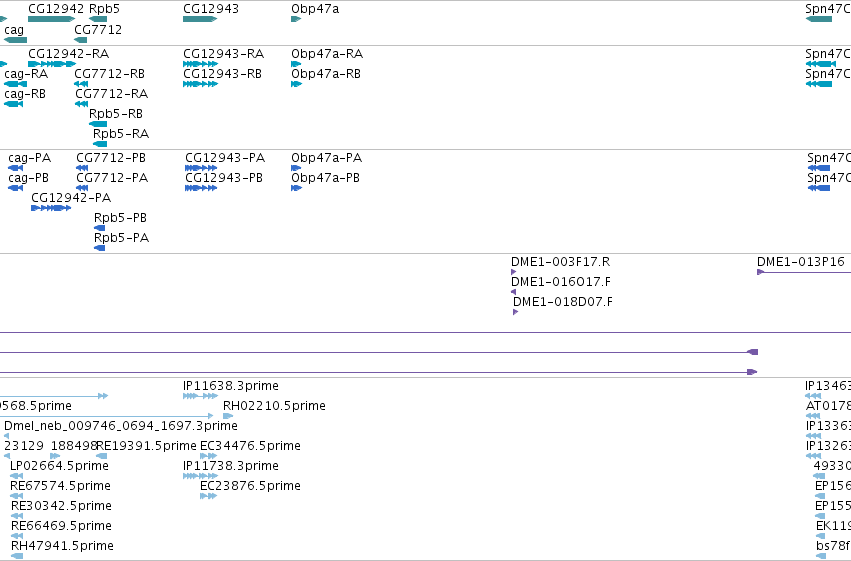The width and height of the screenshot is (851, 561).
Task: Click the 188498 feature label
Action: pyautogui.click(x=74, y=446)
